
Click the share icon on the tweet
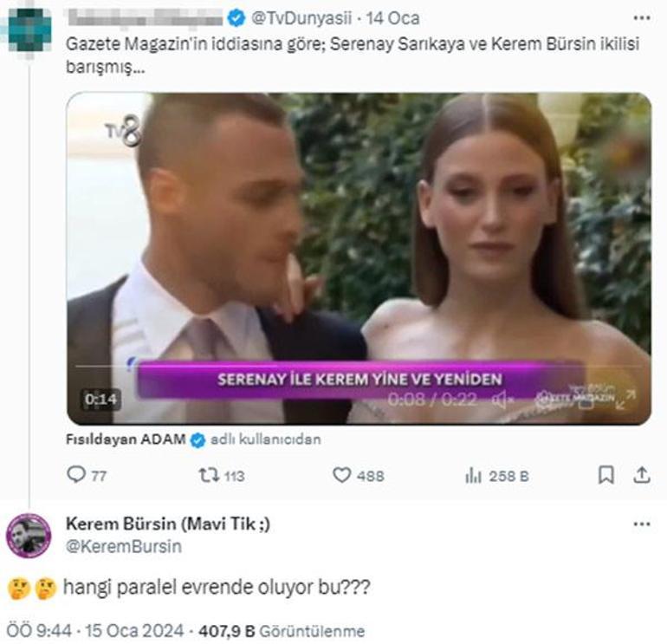[642, 475]
